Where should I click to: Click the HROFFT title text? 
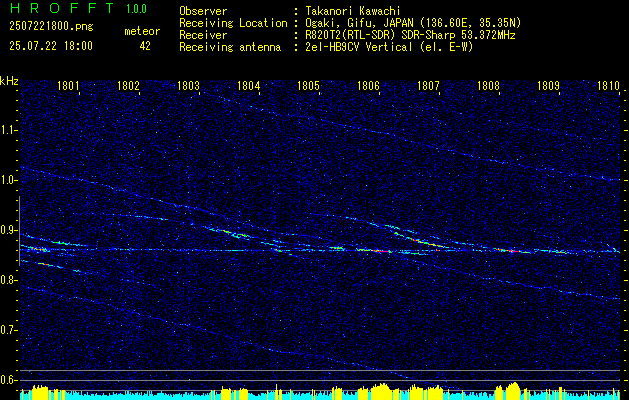pos(62,8)
